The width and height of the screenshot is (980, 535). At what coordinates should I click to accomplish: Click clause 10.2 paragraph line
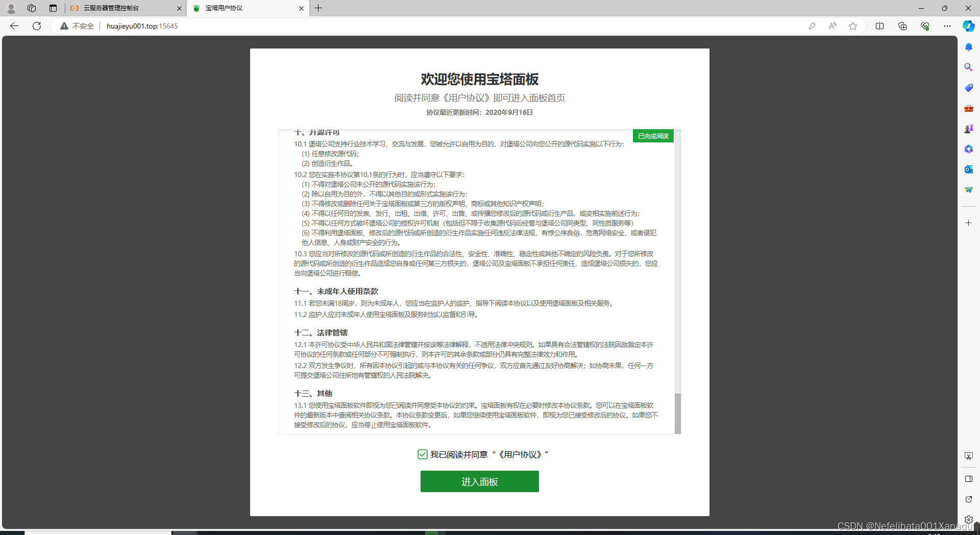pyautogui.click(x=379, y=175)
